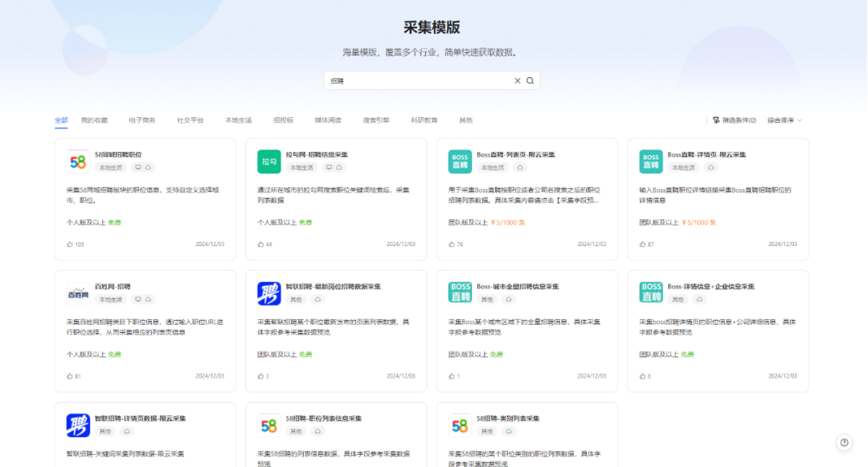The width and height of the screenshot is (868, 467).
Task: Open Boss直聘-详情页-限云采集 template title
Action: pos(707,154)
